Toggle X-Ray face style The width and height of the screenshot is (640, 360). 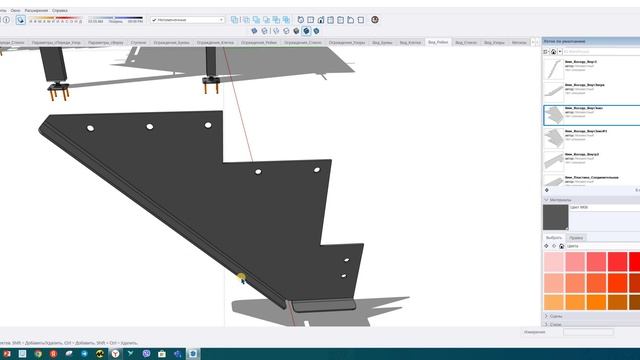pyautogui.click(x=254, y=31)
